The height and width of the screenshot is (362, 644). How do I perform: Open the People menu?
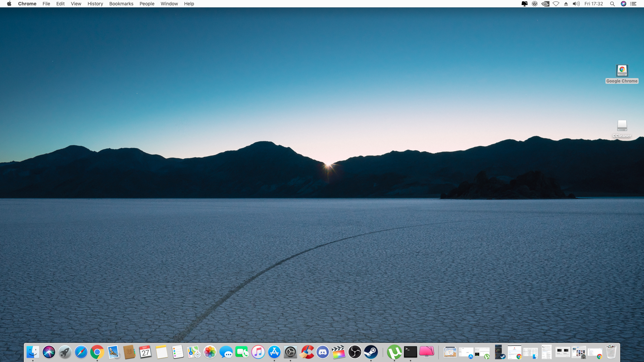147,4
